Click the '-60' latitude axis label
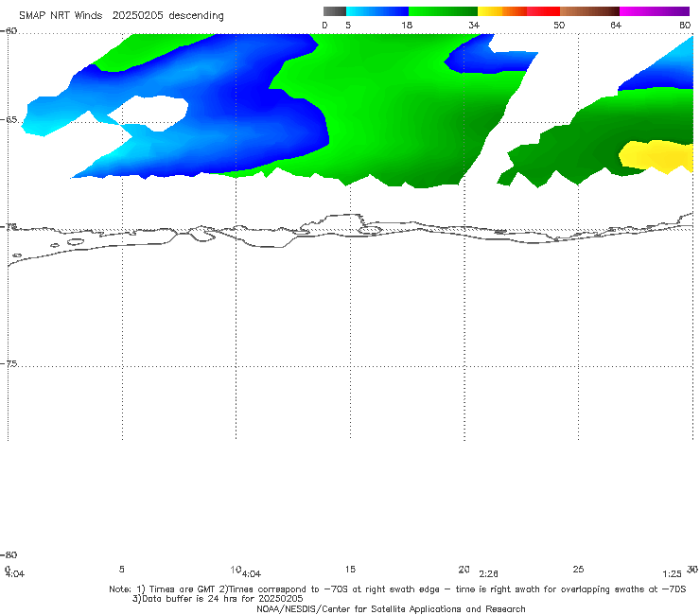The width and height of the screenshot is (700, 615). pos(9,30)
